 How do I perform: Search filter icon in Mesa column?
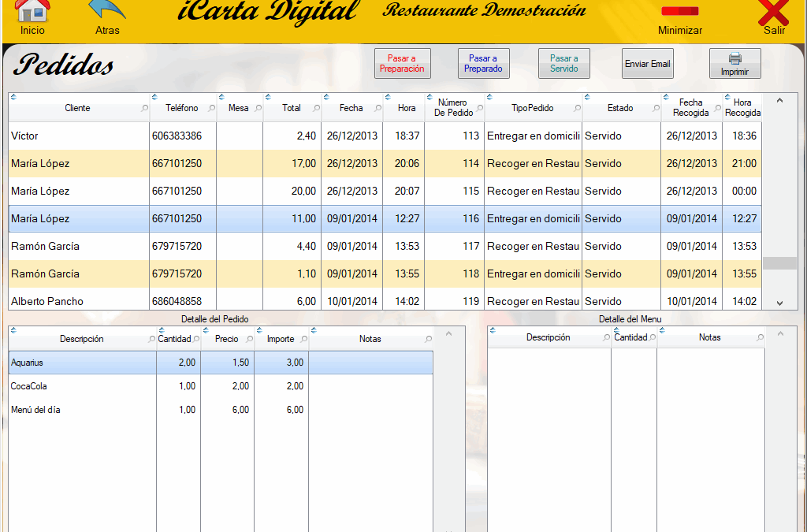click(258, 108)
